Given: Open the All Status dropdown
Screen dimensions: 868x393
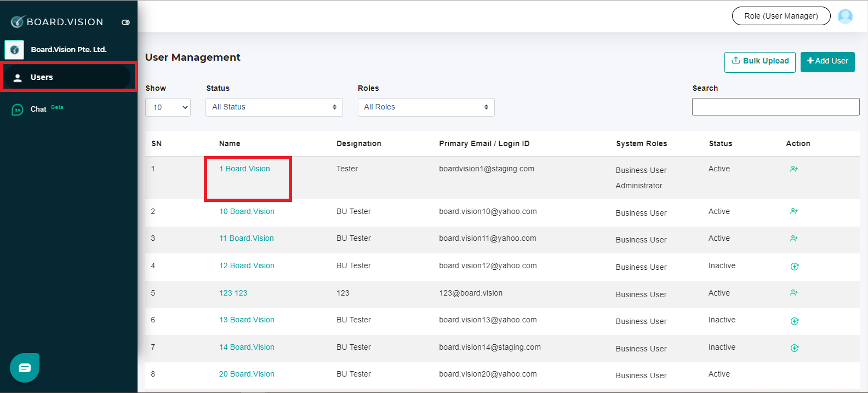Looking at the screenshot, I should pyautogui.click(x=274, y=107).
